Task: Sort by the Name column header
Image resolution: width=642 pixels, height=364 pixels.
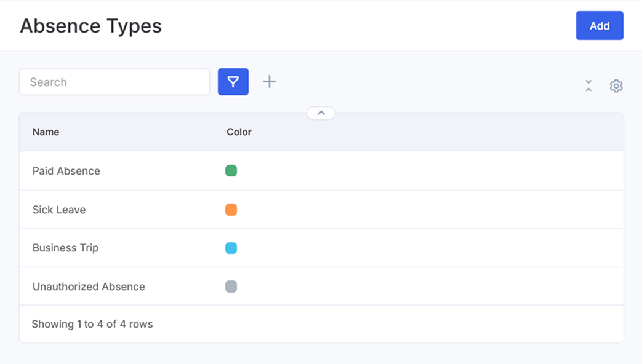Action: tap(46, 132)
